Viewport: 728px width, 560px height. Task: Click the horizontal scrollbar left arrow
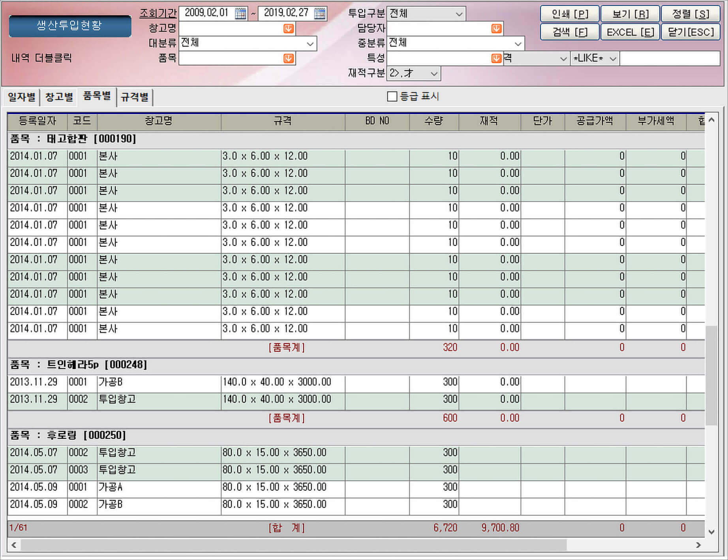[x=14, y=545]
